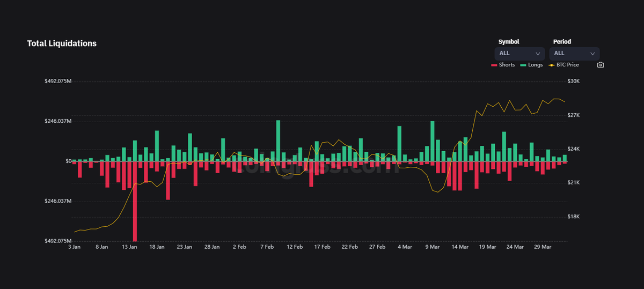Screen dimensions: 644x289
Task: Click the $24K price axis label
Action: 574,149
